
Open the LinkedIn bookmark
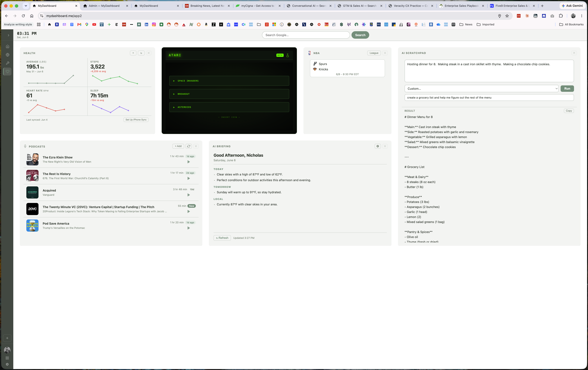click(x=146, y=24)
